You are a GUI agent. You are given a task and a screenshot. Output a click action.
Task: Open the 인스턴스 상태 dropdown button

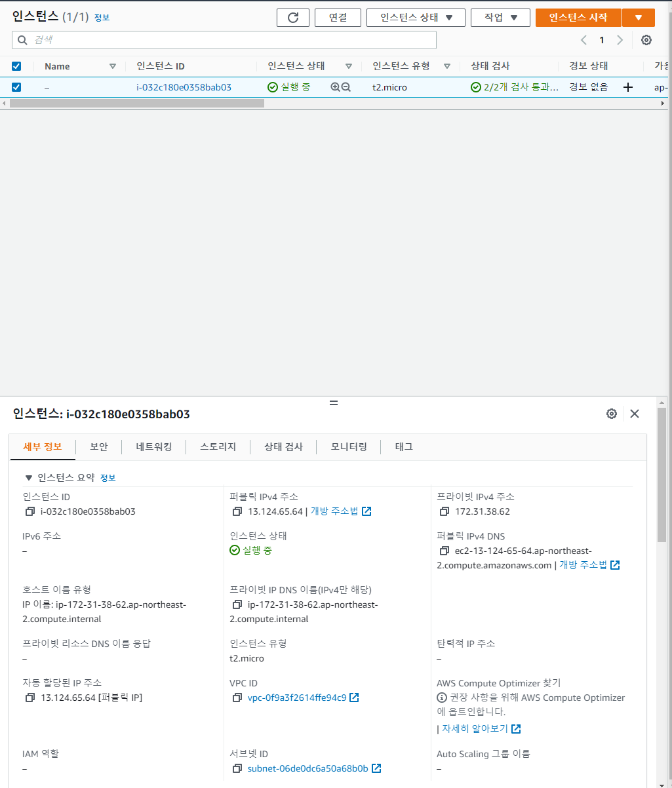coord(416,18)
